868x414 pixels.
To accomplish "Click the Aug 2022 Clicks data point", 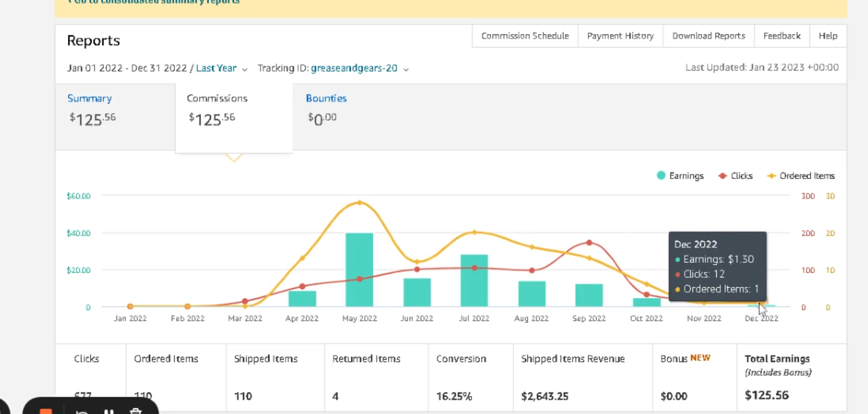I will coord(532,271).
